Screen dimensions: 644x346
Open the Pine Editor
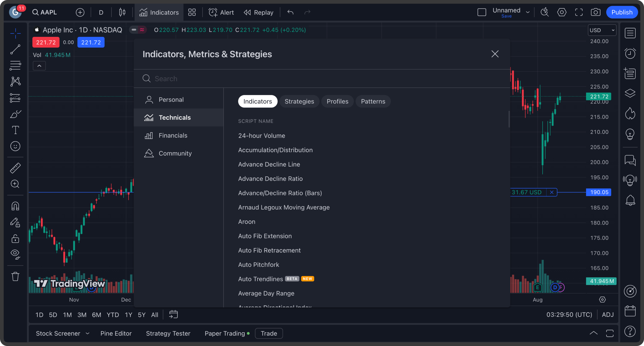pyautogui.click(x=116, y=333)
